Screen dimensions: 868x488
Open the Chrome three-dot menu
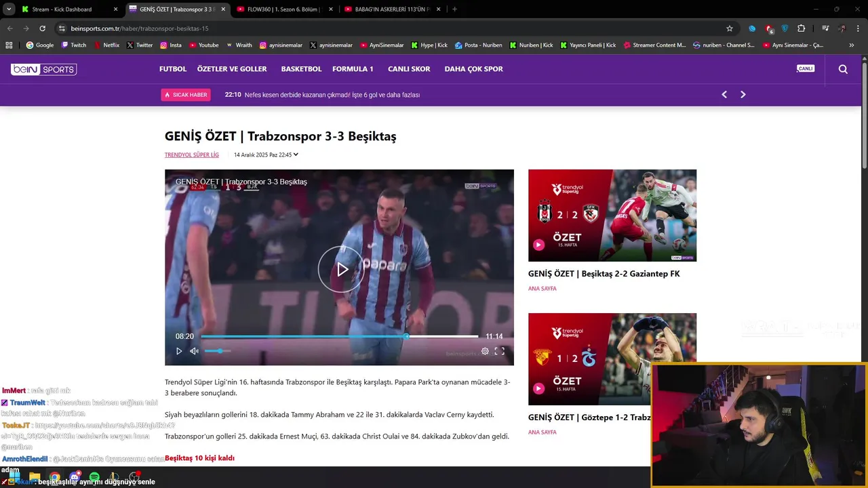(858, 28)
